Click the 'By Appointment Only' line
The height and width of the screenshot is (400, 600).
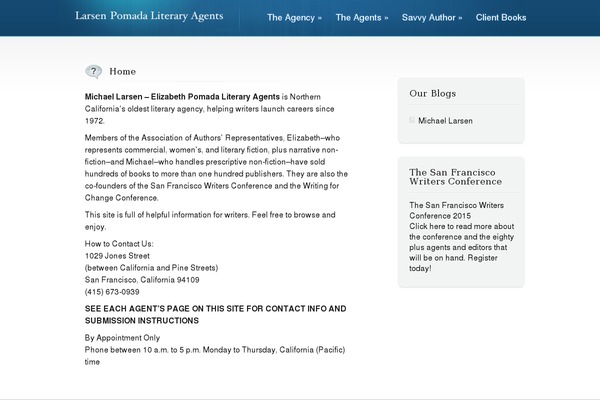click(122, 338)
